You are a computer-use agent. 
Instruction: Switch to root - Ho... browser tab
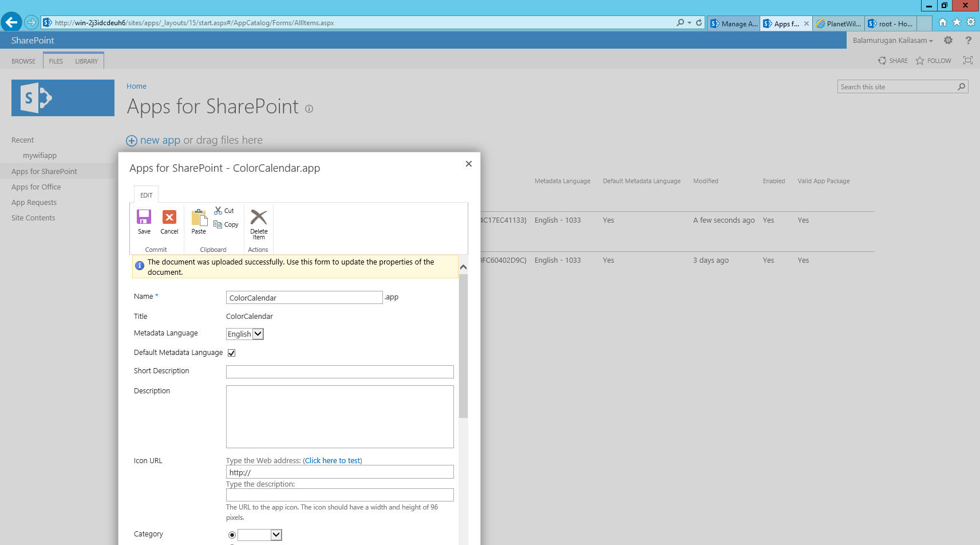coord(891,23)
